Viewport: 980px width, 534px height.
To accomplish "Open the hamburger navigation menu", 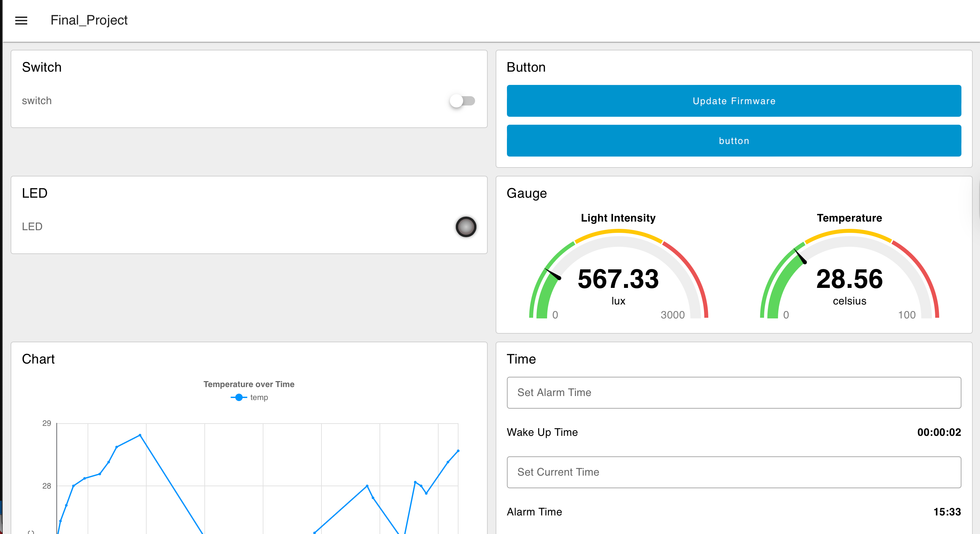I will pos(21,21).
